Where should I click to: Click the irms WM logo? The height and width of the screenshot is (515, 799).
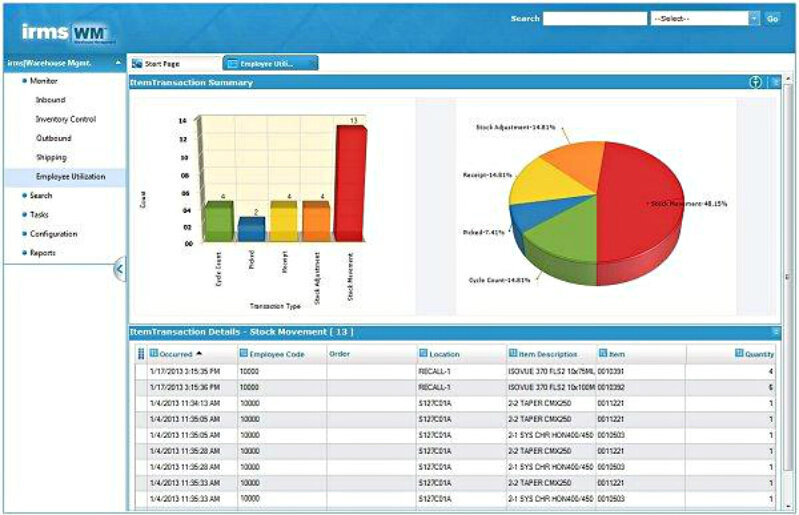pos(66,33)
